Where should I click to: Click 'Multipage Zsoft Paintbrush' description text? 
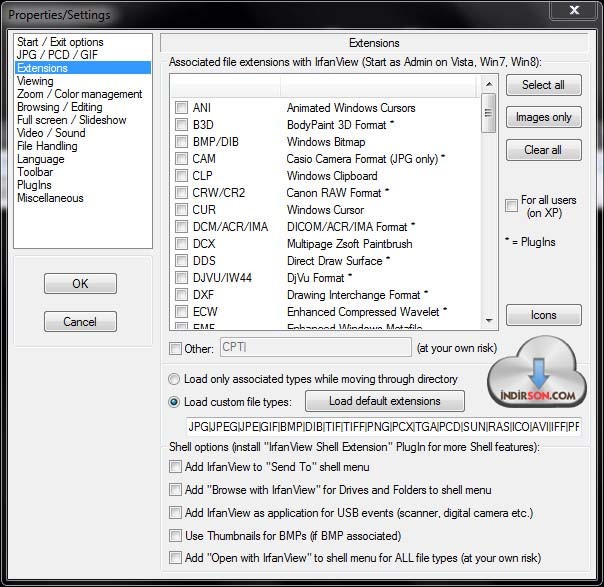click(x=350, y=244)
